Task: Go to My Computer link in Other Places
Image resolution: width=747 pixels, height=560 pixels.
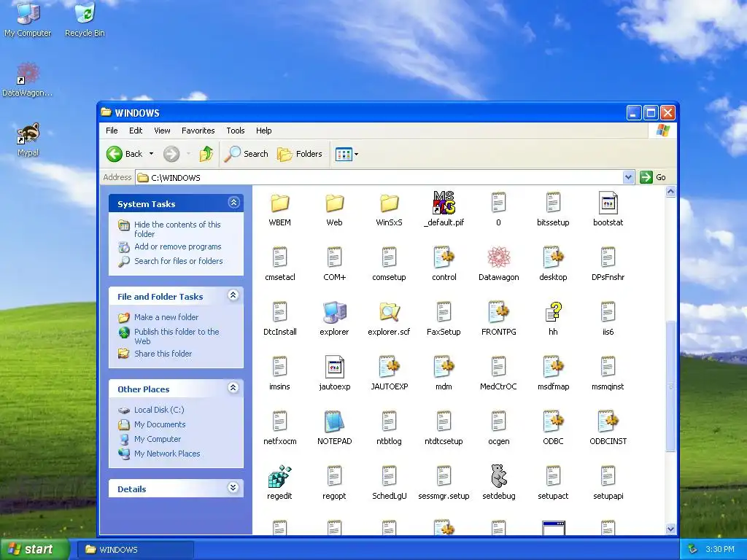Action: tap(158, 439)
